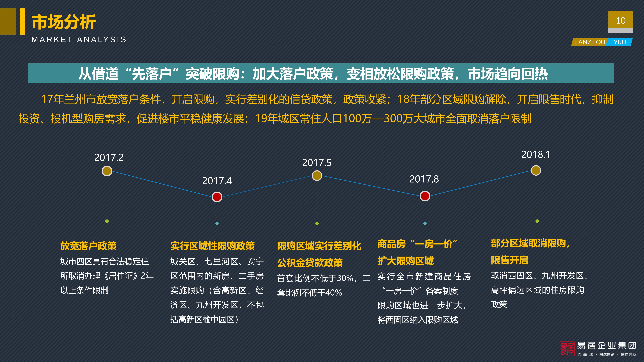The image size is (644, 362).
Task: Click text 实施限购（含高新区、经
Action: click(x=217, y=290)
